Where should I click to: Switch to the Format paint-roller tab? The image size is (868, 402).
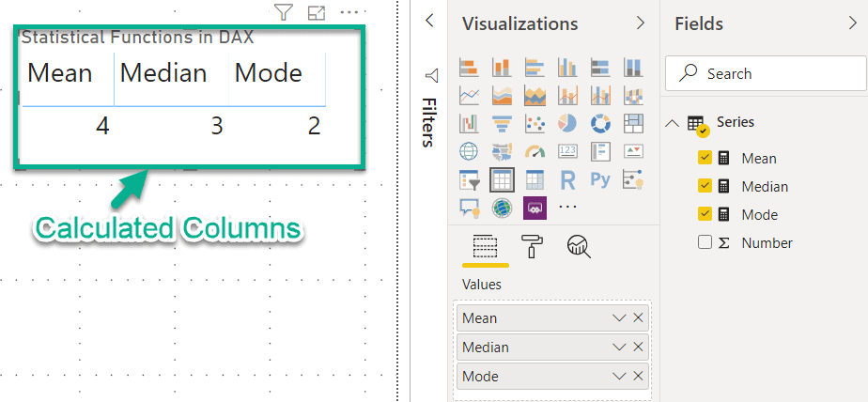(x=532, y=246)
